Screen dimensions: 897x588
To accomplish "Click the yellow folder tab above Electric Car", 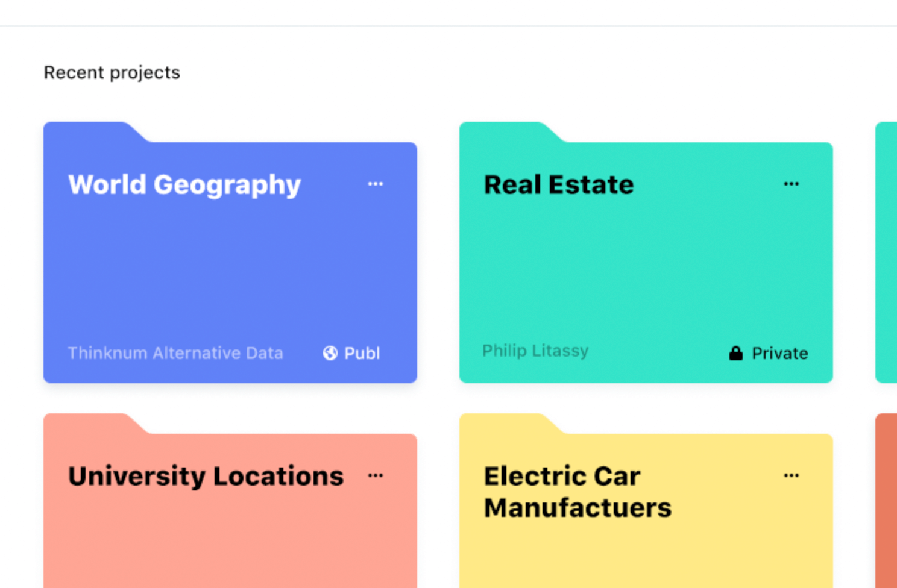I will 506,424.
